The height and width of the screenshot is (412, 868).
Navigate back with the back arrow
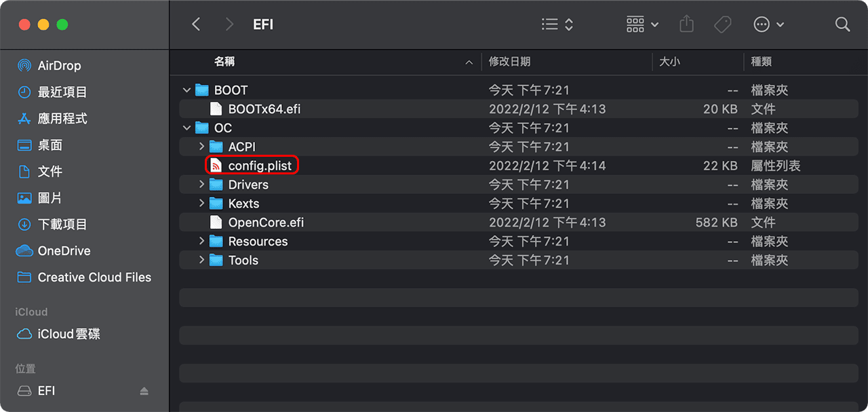coord(196,24)
